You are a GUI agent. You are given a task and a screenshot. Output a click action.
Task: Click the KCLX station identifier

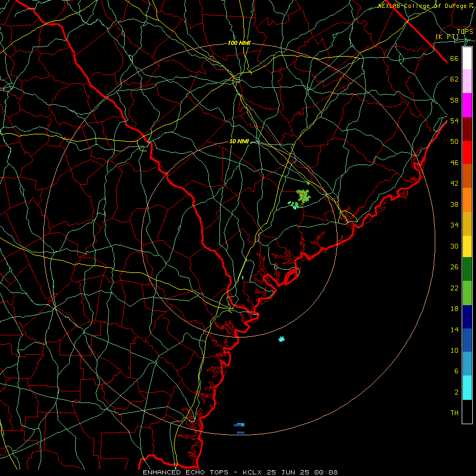(253, 472)
